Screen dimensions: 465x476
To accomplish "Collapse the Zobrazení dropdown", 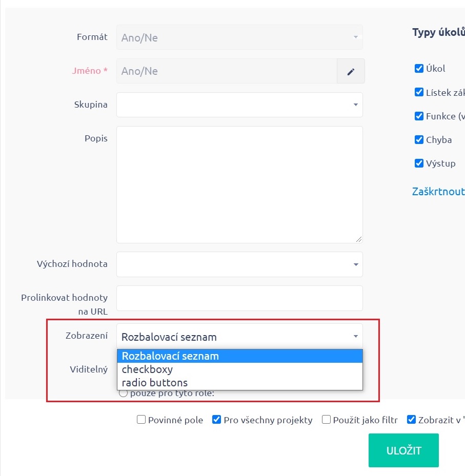I will pyautogui.click(x=239, y=337).
